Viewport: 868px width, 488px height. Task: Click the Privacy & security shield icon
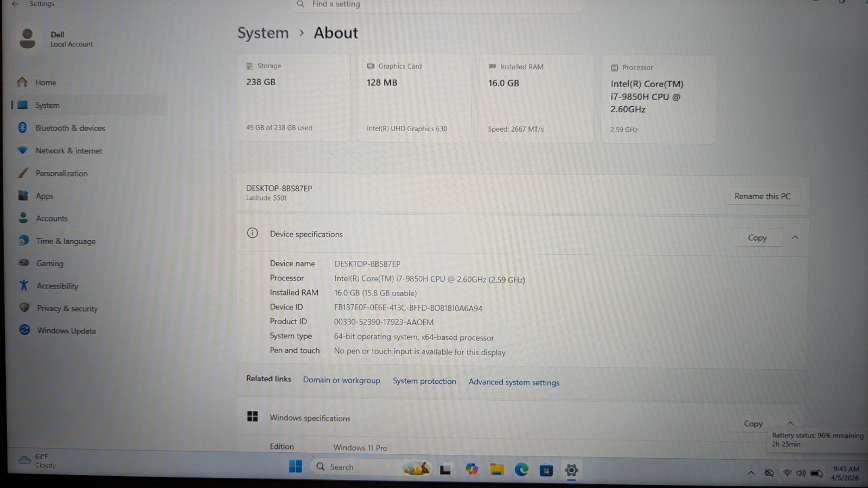pos(24,307)
